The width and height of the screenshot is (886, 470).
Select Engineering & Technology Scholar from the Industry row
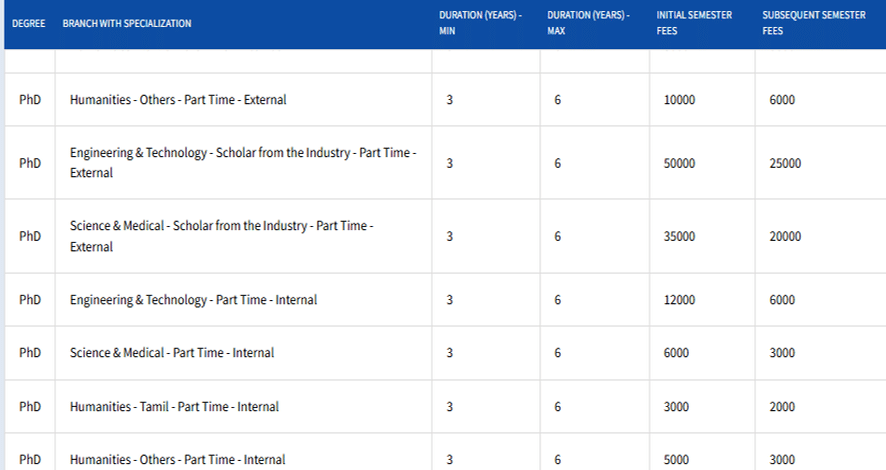[242, 163]
